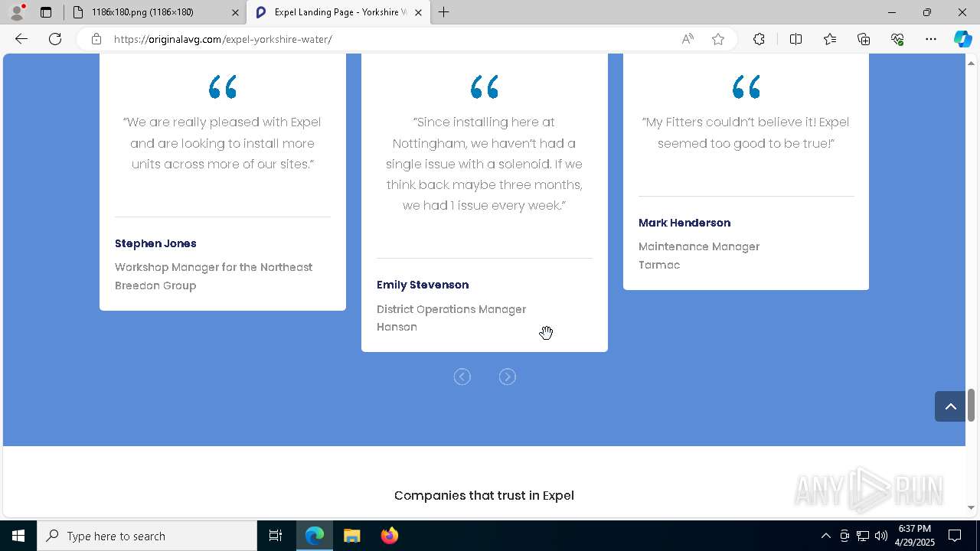
Task: Select the Expel Landing Page tab
Action: pyautogui.click(x=338, y=12)
